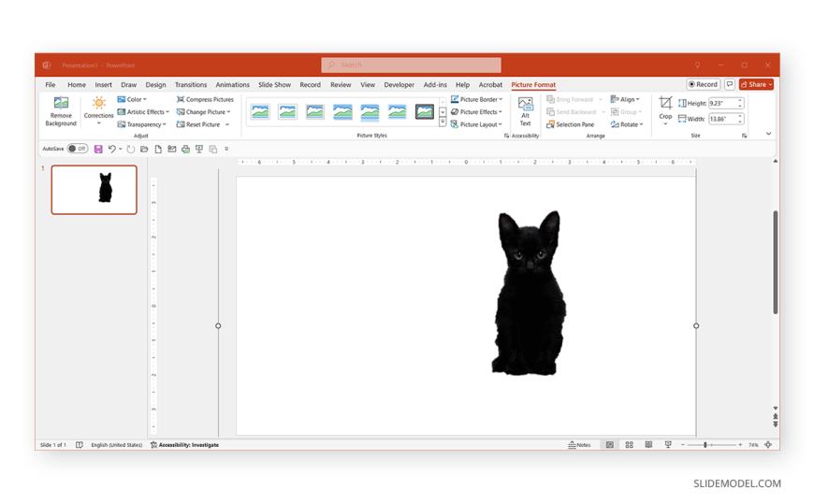Viewport: 814px width, 504px height.
Task: Open the Change Picture menu
Action: [x=203, y=111]
